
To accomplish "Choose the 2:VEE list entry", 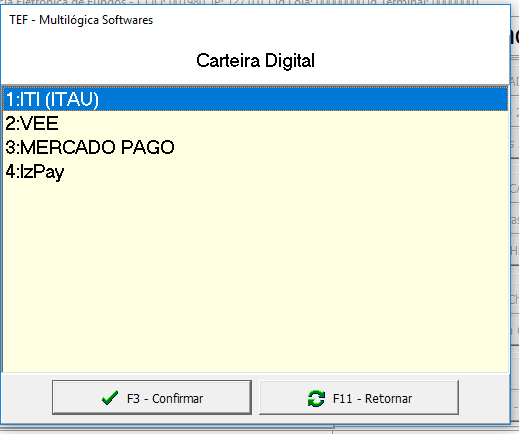I will [255, 123].
